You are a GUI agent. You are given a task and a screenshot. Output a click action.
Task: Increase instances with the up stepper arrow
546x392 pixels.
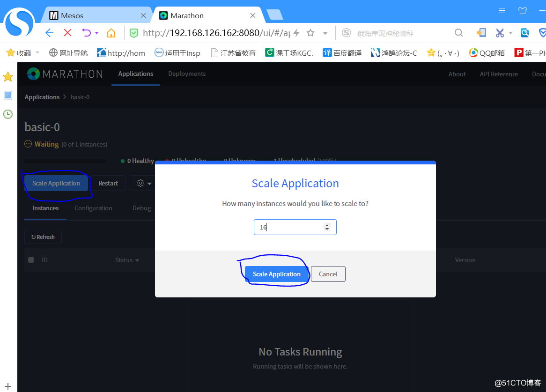click(327, 225)
